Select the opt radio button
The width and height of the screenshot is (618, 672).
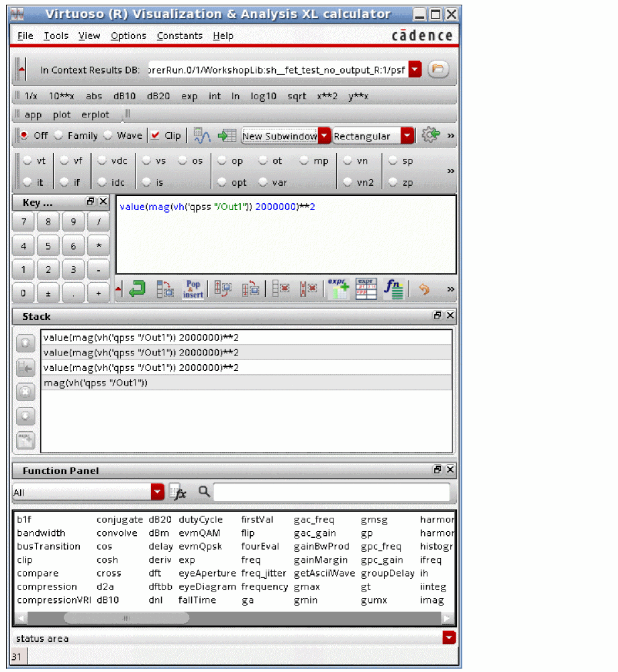(x=221, y=182)
